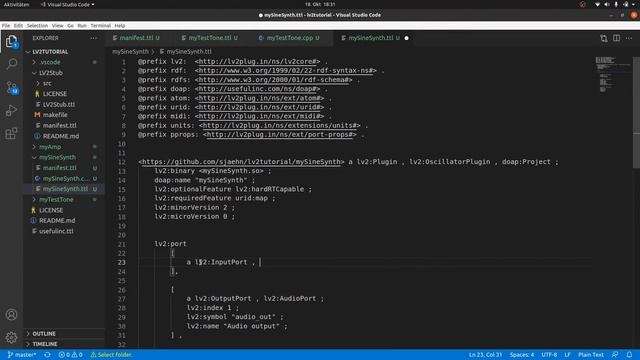Click the editor vertical scrollbar
Screen dimensions: 640x360
coord(636,112)
